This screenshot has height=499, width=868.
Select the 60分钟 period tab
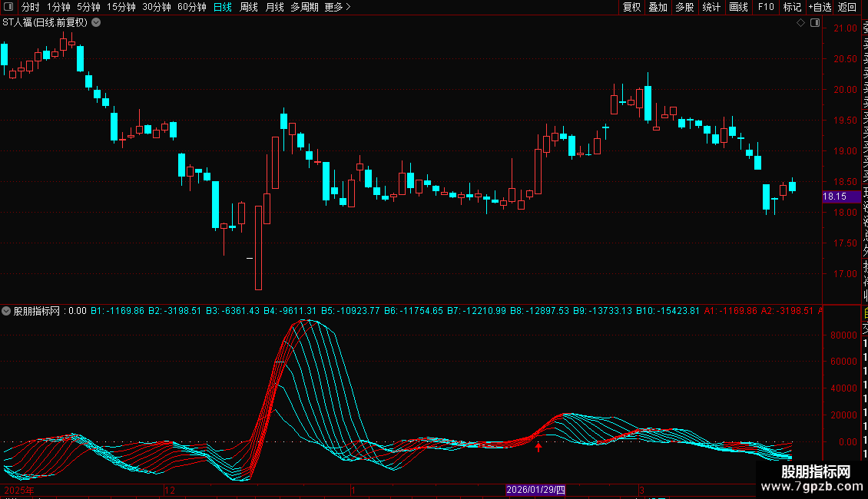(x=191, y=7)
